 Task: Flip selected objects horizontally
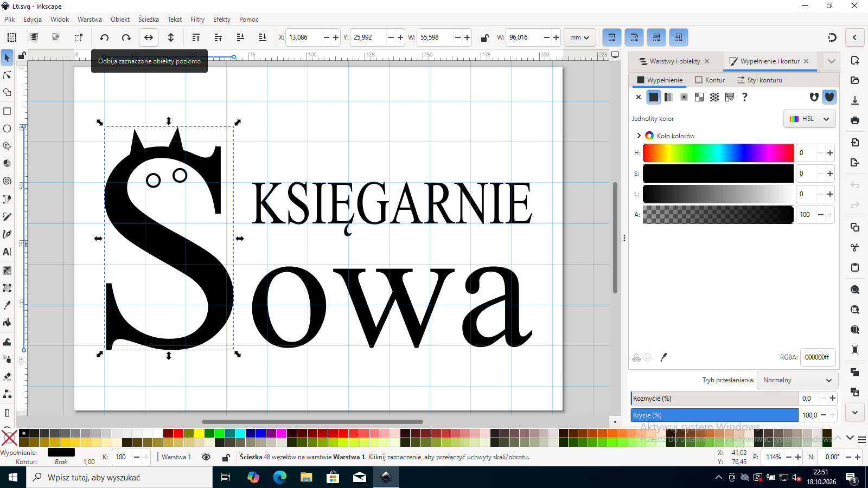pyautogui.click(x=149, y=37)
